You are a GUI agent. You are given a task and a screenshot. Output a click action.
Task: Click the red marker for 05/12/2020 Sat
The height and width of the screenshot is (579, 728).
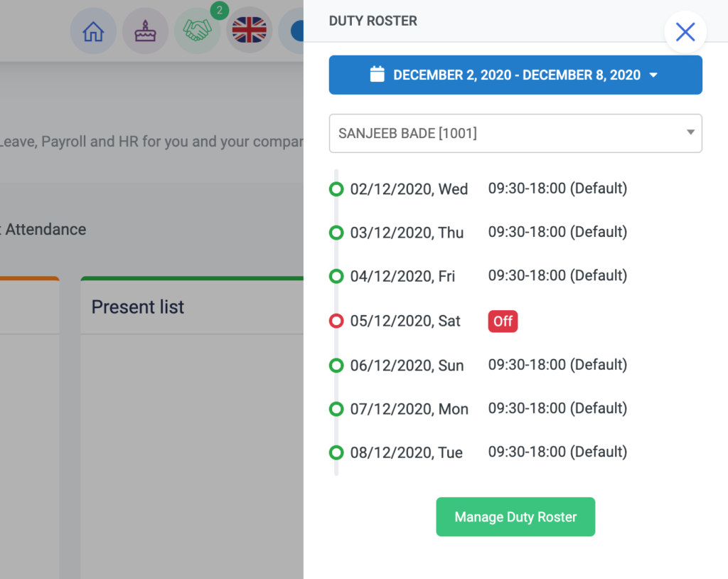[336, 322]
